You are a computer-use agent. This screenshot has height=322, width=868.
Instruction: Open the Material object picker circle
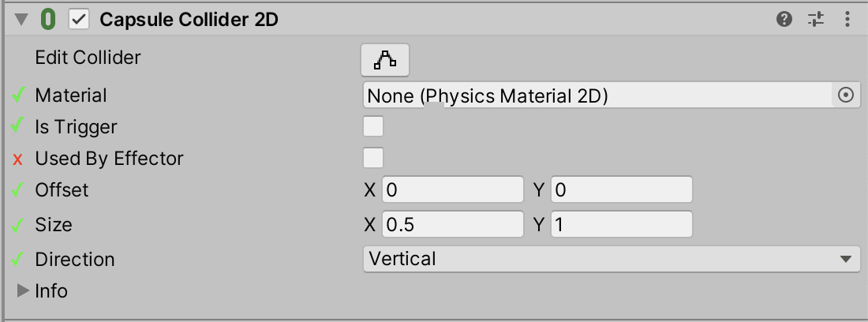[845, 95]
